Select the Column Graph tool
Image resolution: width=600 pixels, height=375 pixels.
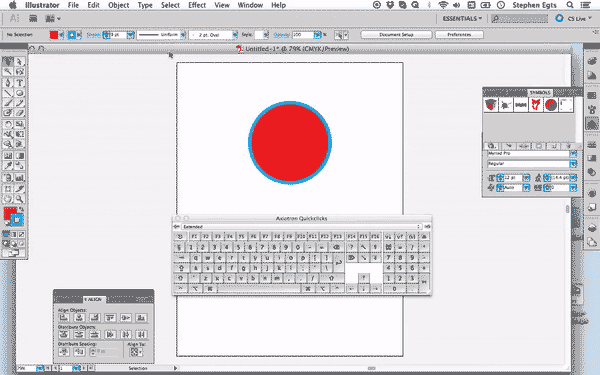pos(20,178)
